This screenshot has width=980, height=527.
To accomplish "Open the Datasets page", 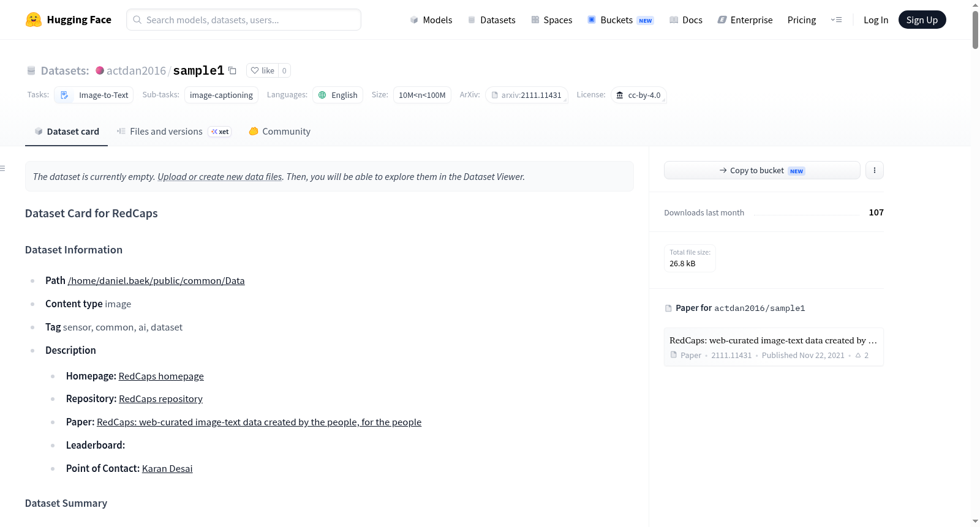I will pos(491,20).
